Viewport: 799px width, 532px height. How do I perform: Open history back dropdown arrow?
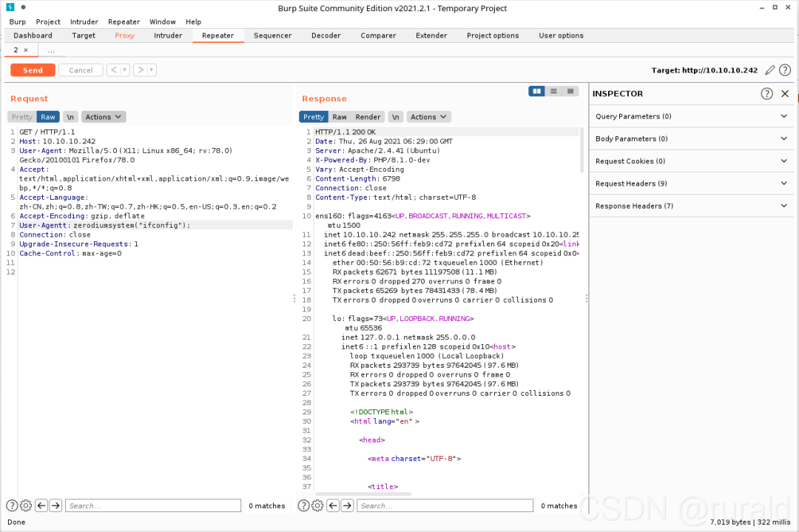pos(125,70)
